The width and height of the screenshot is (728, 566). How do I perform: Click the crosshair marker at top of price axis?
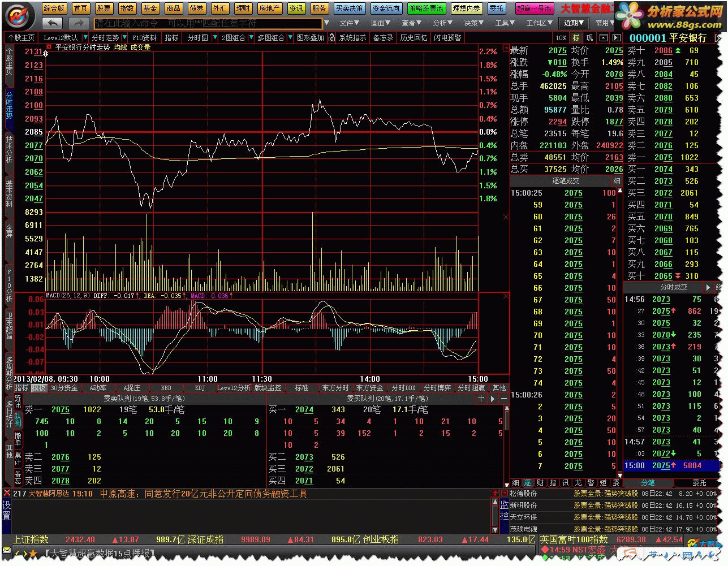pyautogui.click(x=46, y=54)
